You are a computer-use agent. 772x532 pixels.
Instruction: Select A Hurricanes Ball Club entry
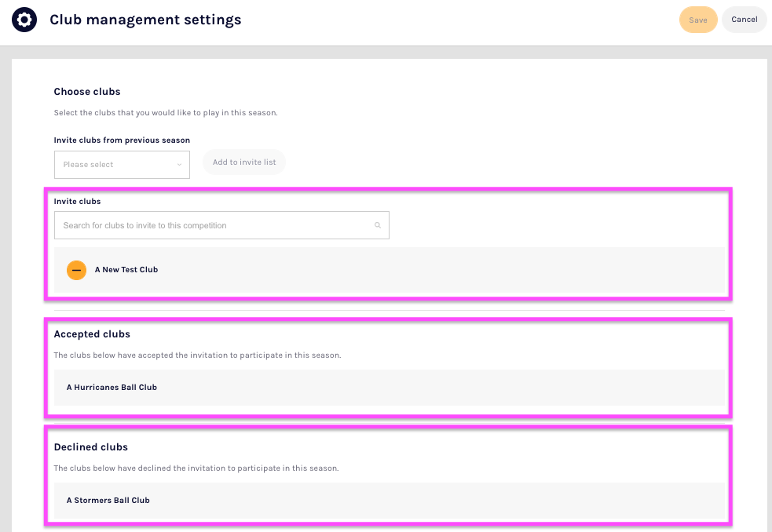[x=112, y=387]
